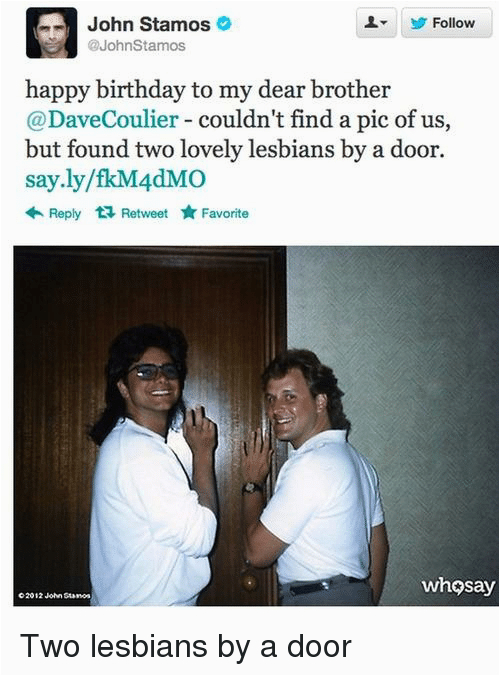Click the John Stamos display name
500x676 pixels.
click(149, 25)
